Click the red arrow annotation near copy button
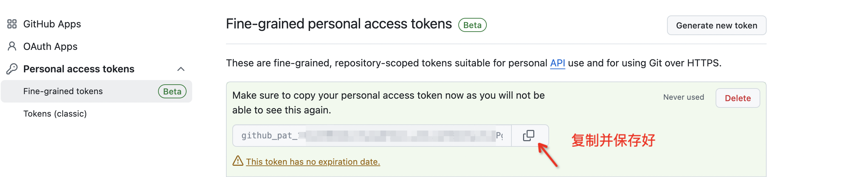This screenshot has width=868, height=177. [548, 155]
